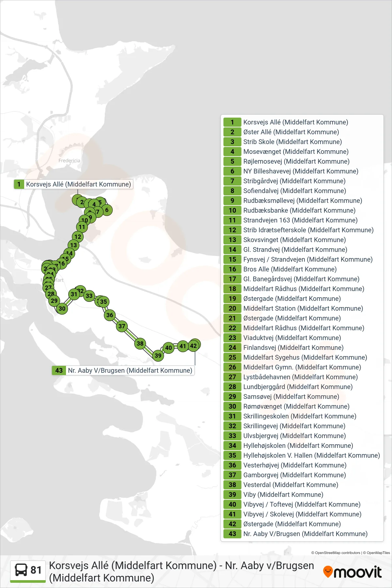Click map stop marker 35
The width and height of the screenshot is (392, 588).
coord(104,302)
